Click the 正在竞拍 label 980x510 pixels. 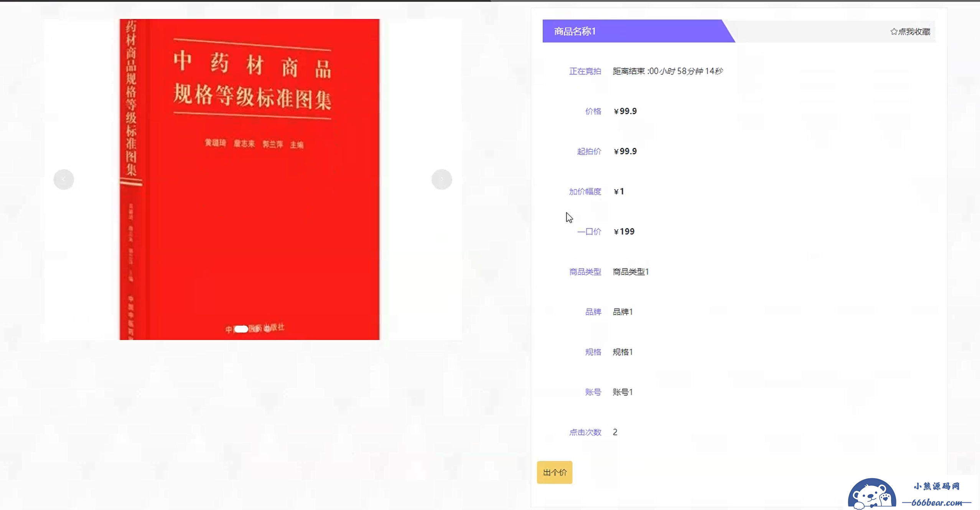585,71
